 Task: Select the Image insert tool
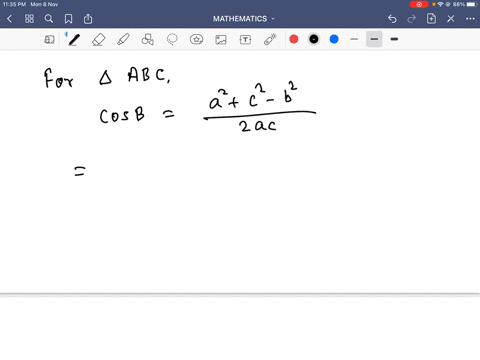221,40
